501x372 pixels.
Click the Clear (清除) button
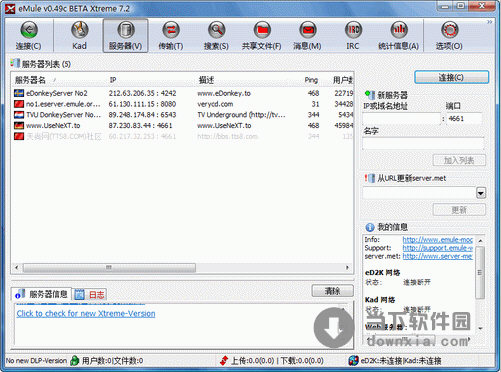(x=332, y=291)
